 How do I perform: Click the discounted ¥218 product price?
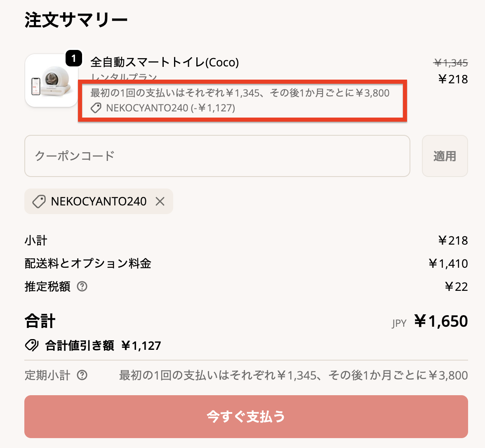click(x=453, y=79)
